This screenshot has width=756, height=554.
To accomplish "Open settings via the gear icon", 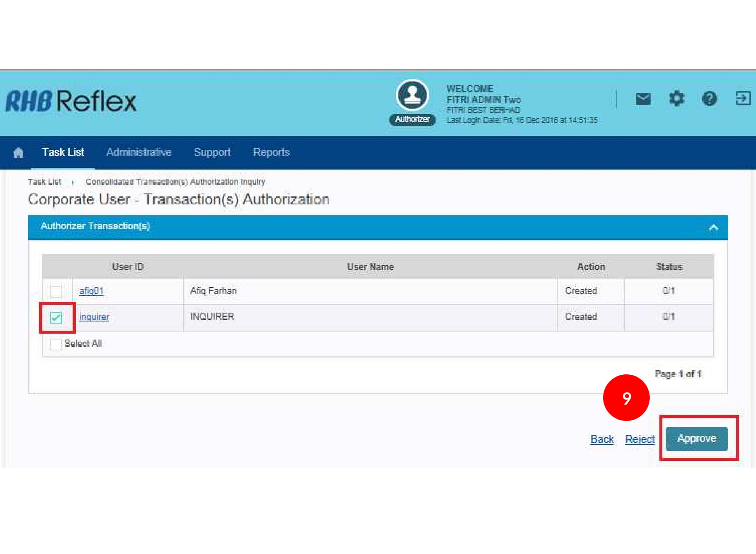I will coord(676,99).
